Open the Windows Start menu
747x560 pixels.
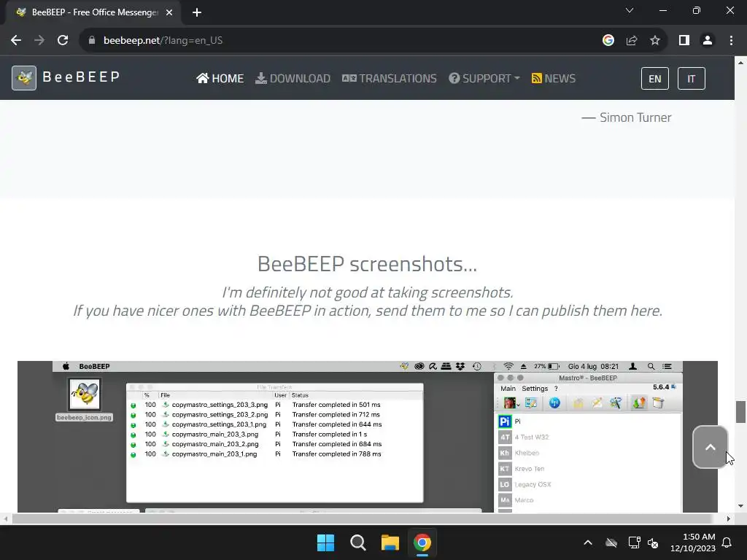[326, 542]
